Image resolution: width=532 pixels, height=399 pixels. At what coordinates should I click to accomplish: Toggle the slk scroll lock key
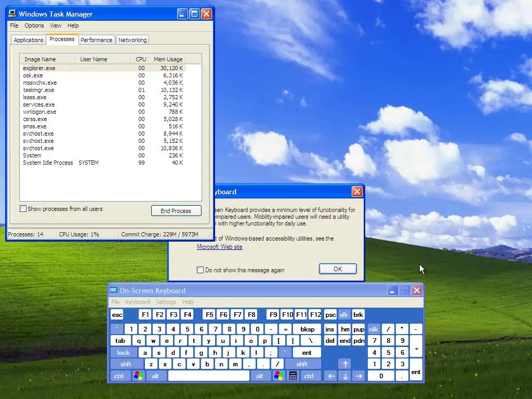coord(344,314)
